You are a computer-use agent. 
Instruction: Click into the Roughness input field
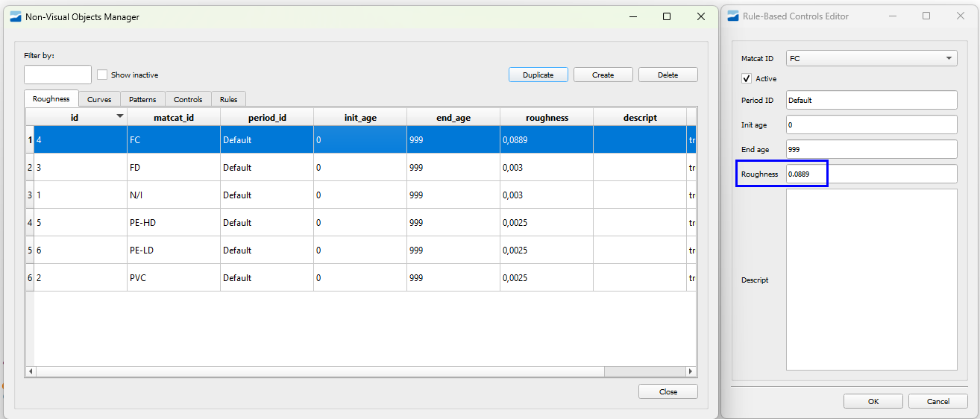871,174
